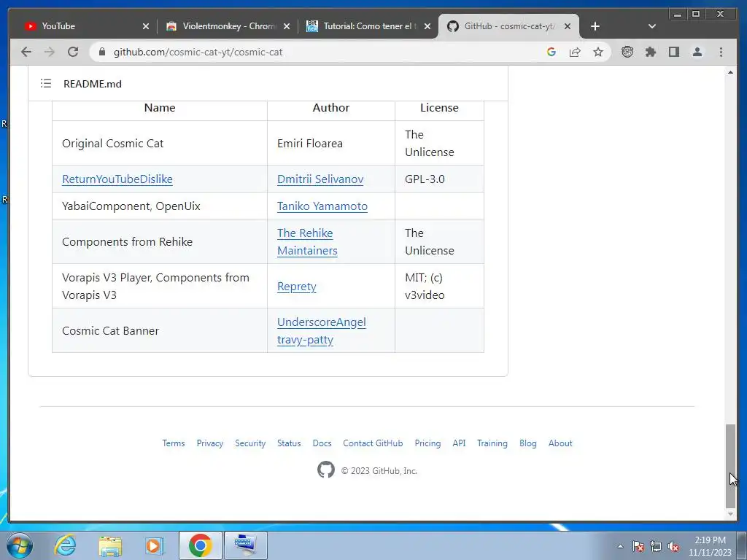Screen dimensions: 747x560
Task: Open Windows Media Player from the taskbar
Action: click(153, 545)
